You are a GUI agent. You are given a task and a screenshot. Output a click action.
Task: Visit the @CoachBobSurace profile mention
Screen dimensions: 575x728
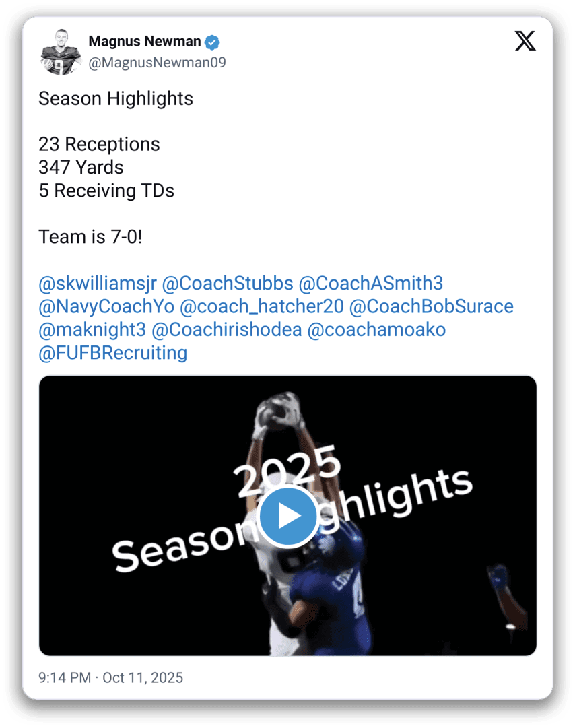(x=431, y=306)
